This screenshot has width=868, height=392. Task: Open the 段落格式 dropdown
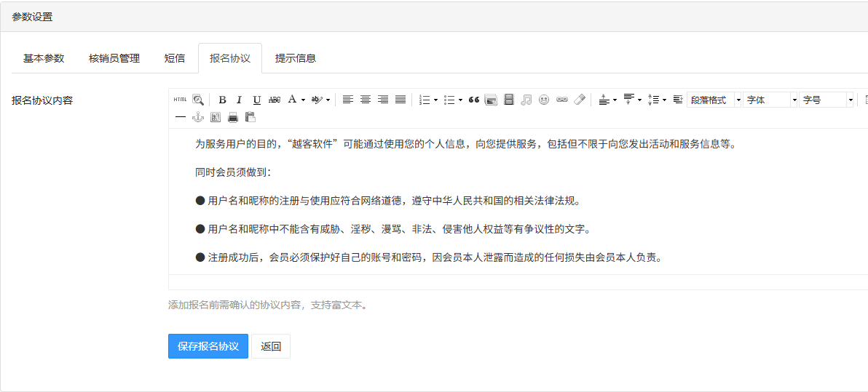click(714, 100)
